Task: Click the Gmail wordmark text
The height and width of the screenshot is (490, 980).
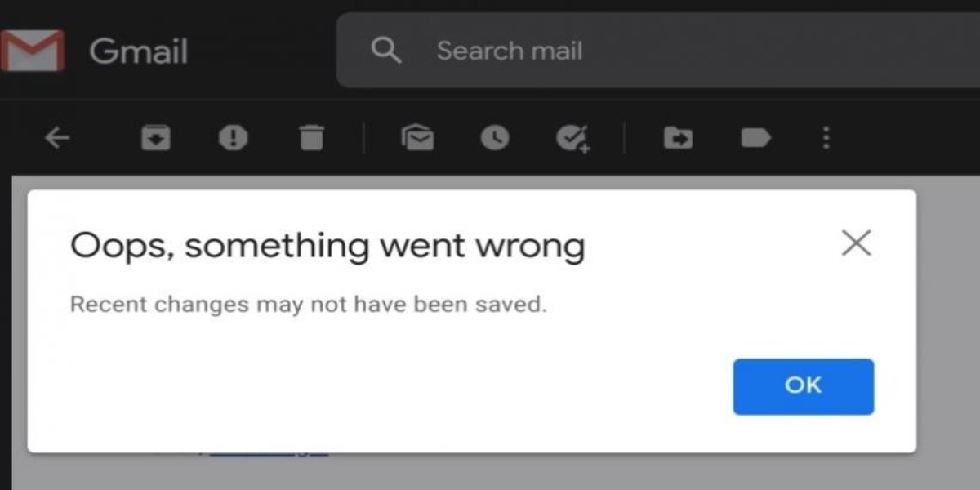Action: point(138,52)
